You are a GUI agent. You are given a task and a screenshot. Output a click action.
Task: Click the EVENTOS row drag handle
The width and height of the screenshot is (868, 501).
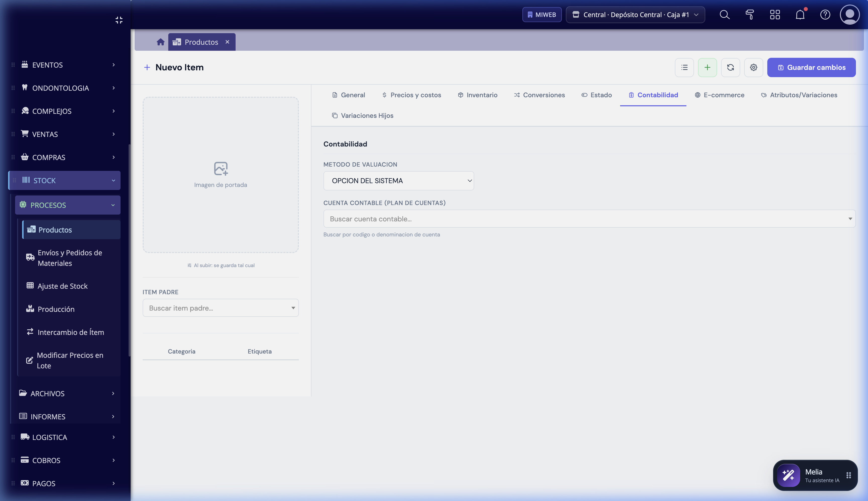(x=13, y=65)
